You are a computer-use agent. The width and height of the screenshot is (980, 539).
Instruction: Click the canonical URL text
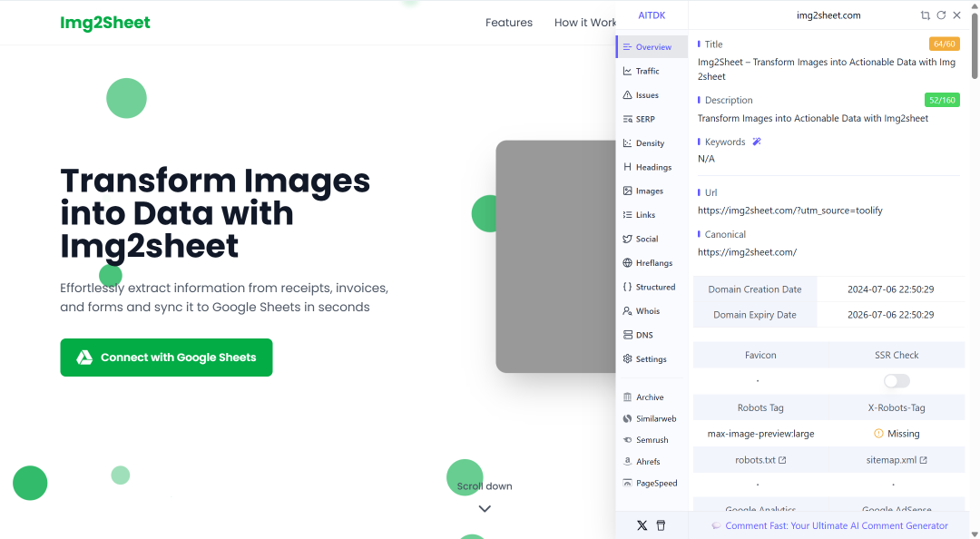click(x=747, y=252)
